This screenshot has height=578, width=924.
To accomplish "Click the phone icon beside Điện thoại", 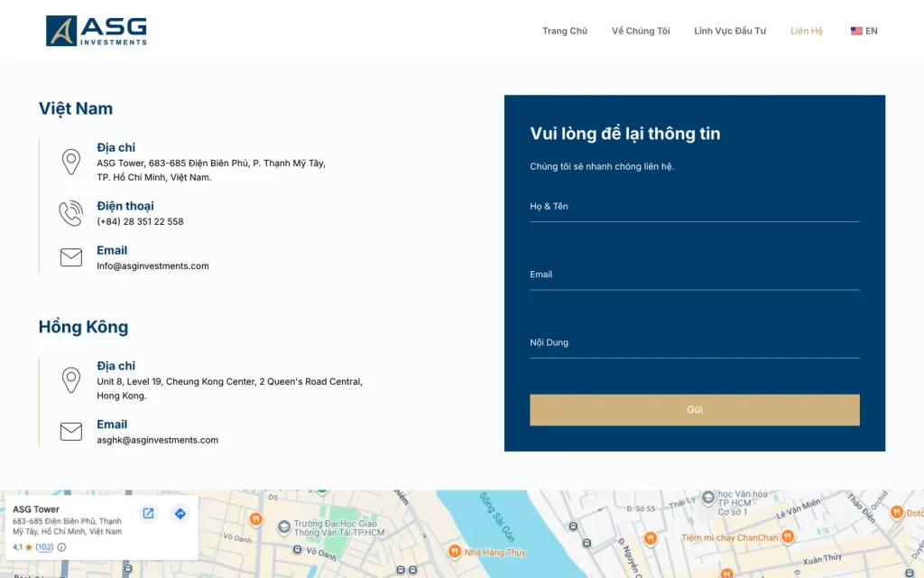I will (70, 213).
